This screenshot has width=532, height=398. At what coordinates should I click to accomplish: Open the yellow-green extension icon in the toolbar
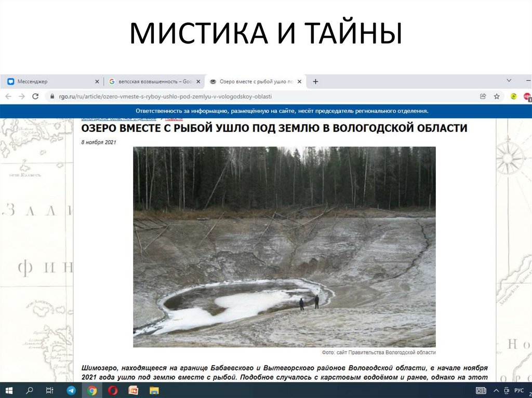pos(514,97)
